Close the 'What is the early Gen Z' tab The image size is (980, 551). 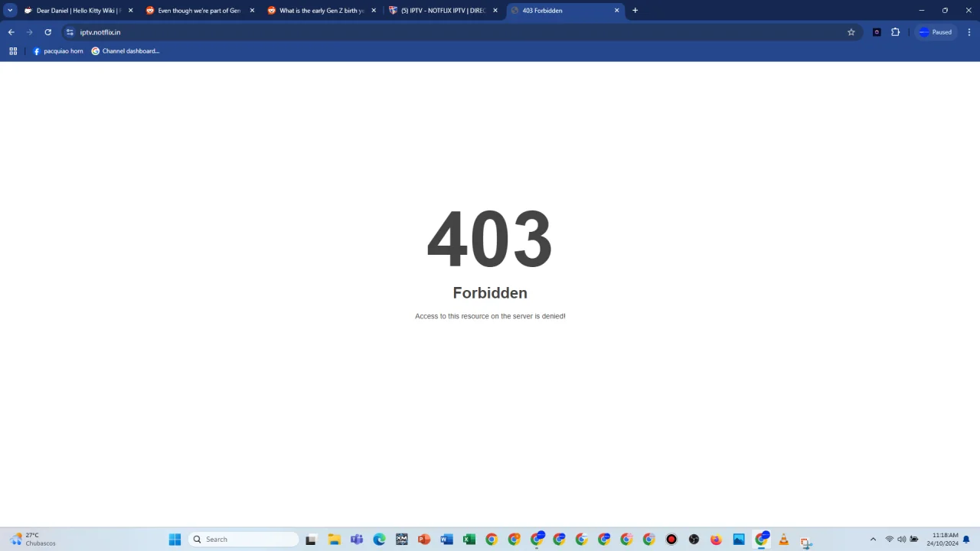click(x=374, y=11)
